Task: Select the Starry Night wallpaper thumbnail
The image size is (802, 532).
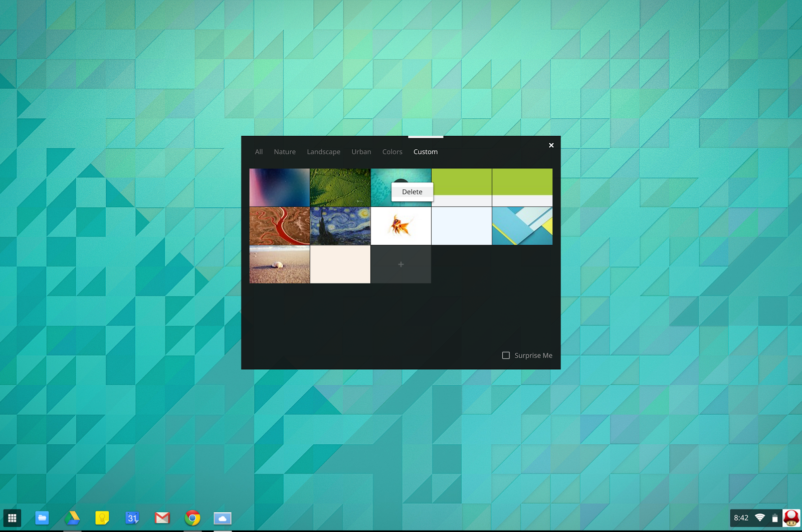Action: [x=340, y=226]
